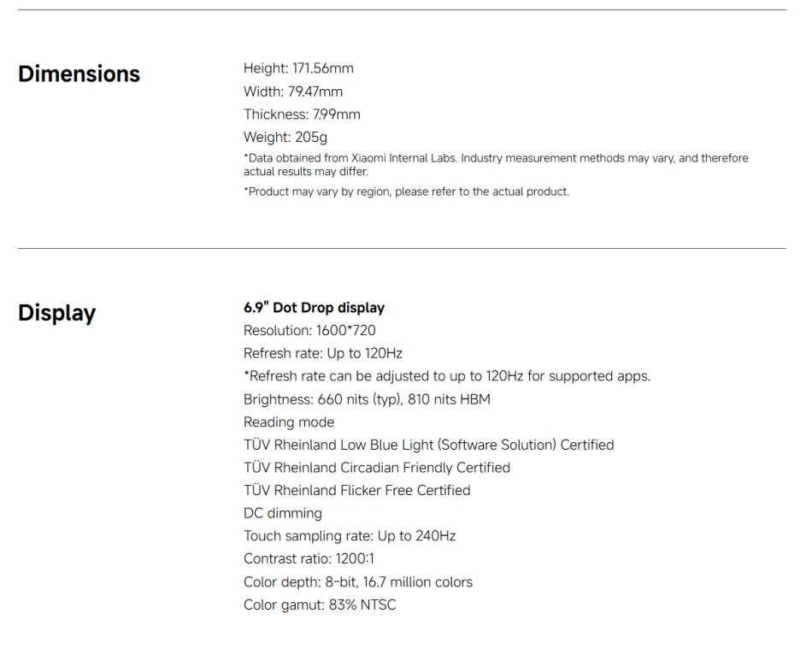Click the 6.9" Dot Drop display title

pos(314,308)
